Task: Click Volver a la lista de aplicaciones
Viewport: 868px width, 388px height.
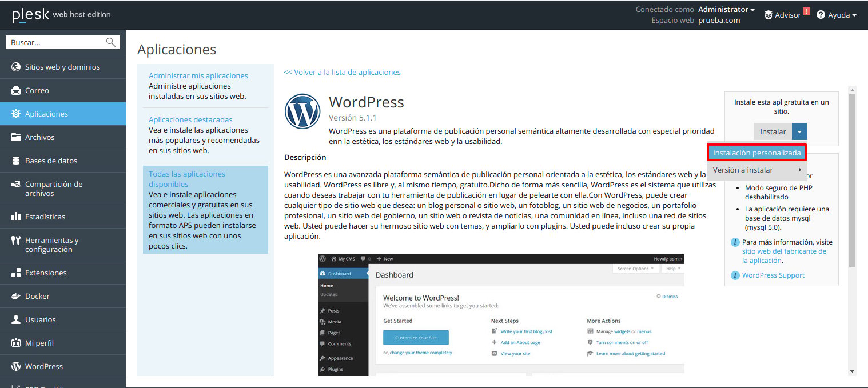Action: click(342, 72)
